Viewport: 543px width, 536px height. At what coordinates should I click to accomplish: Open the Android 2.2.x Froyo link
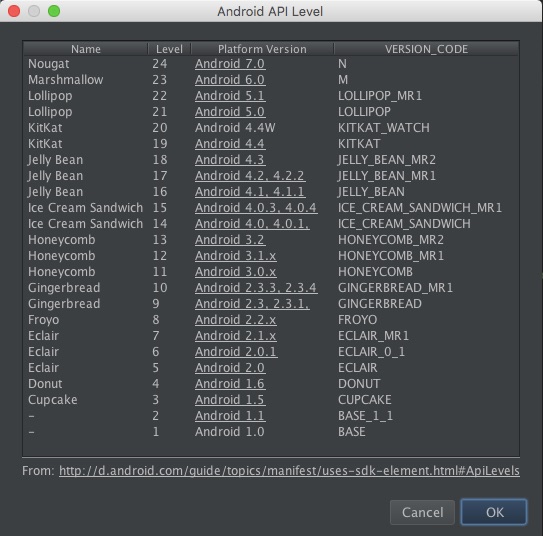tap(235, 320)
